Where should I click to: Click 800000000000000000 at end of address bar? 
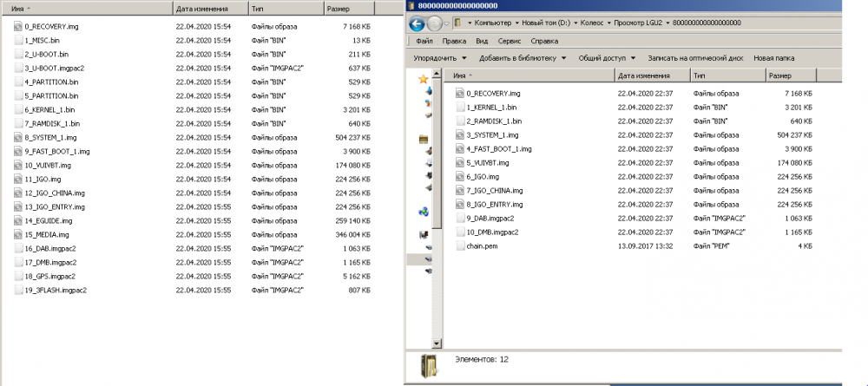click(x=706, y=23)
